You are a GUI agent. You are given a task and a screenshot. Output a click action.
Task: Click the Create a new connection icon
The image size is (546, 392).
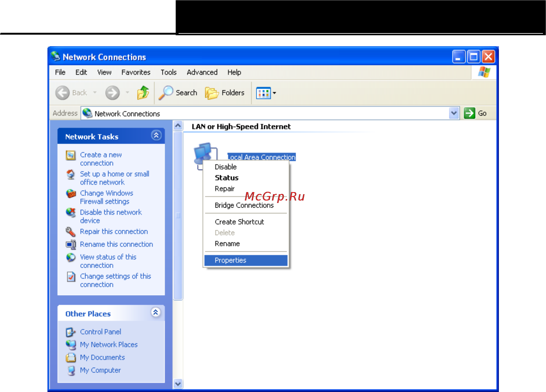(x=71, y=155)
